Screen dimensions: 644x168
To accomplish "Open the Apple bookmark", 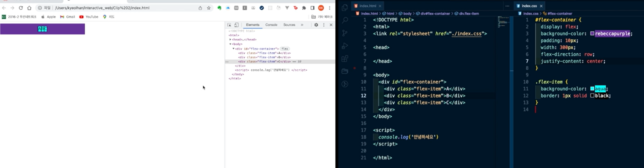I will (48, 17).
